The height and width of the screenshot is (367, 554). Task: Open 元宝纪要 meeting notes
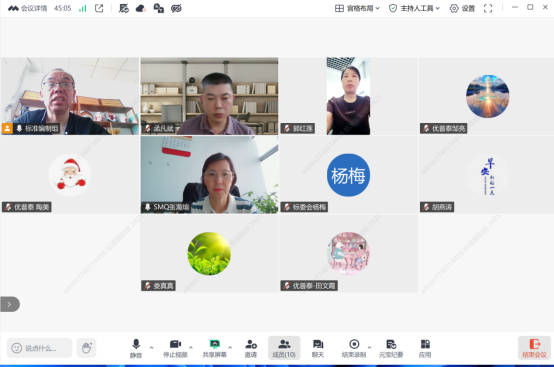coord(391,348)
